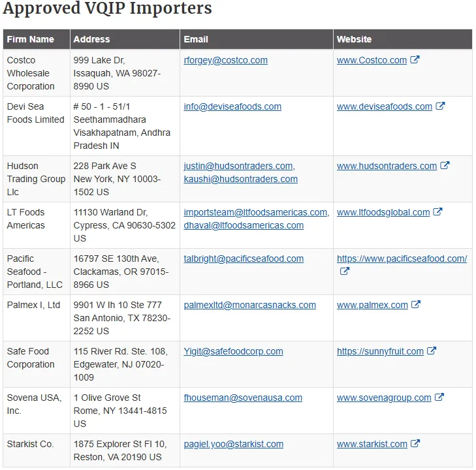Viewport: 476px width, 470px height.
Task: Click external link icon next to www.starkist.com
Action: [x=416, y=444]
